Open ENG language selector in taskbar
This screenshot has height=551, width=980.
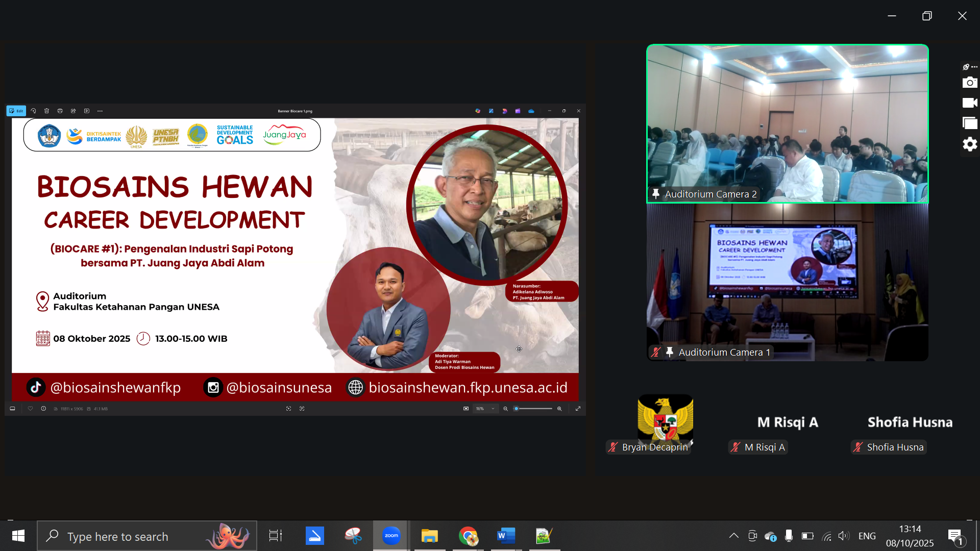867,536
